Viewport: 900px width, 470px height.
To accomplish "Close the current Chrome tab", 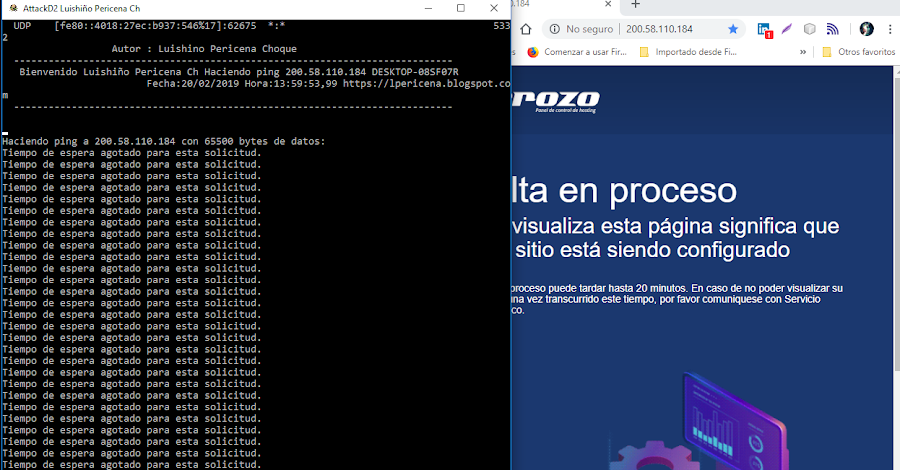I will (x=608, y=4).
